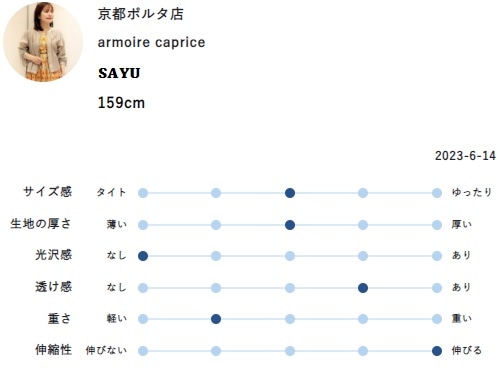This screenshot has height=375, width=500.
Task: Select the あり end dot on 光沢感 row
Action: 437,256
